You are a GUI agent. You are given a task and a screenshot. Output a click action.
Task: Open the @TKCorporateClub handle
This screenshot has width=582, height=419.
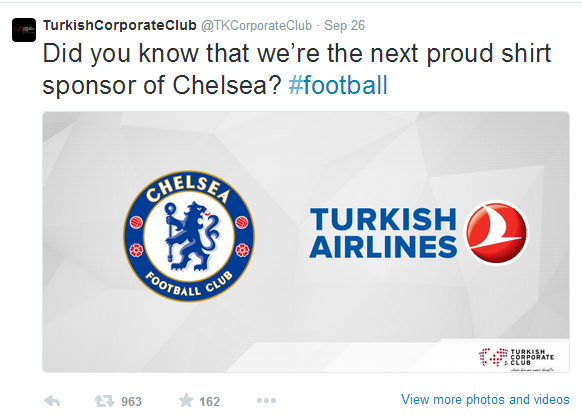pos(256,25)
